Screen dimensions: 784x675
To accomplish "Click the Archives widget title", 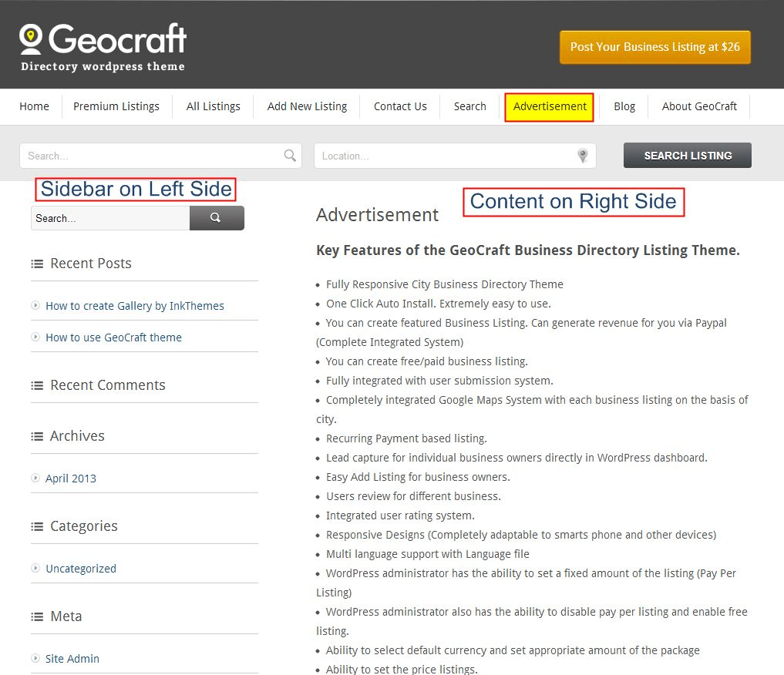I will [x=78, y=436].
